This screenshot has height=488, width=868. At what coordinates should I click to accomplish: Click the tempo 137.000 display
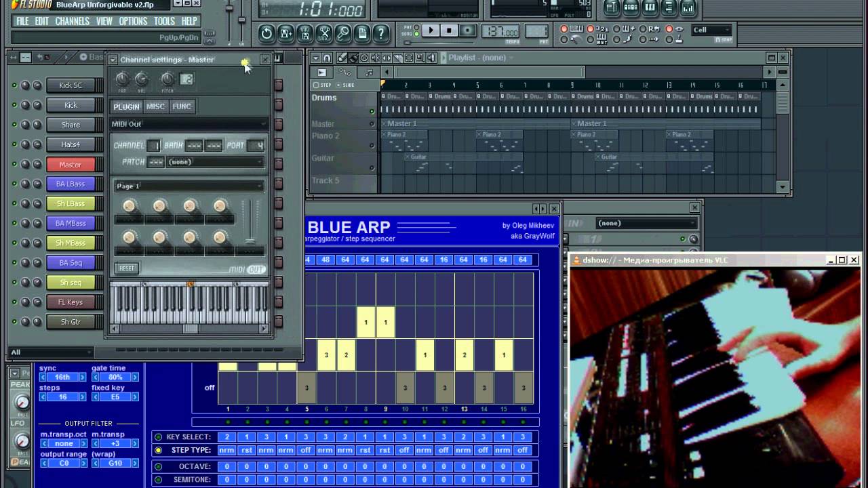(500, 32)
